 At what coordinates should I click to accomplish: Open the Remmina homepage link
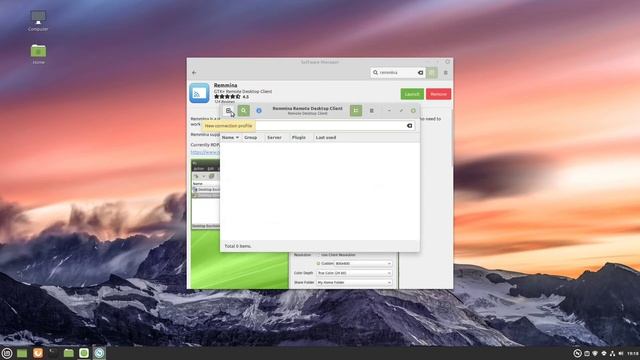click(x=205, y=152)
